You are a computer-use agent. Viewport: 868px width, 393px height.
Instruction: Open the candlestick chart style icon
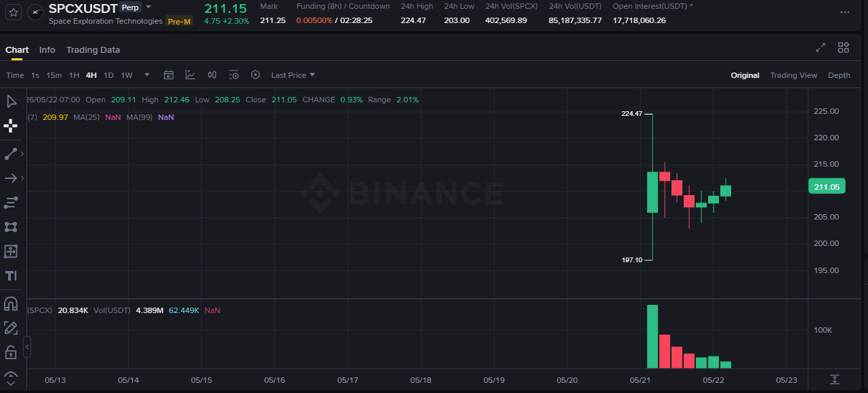[x=212, y=75]
